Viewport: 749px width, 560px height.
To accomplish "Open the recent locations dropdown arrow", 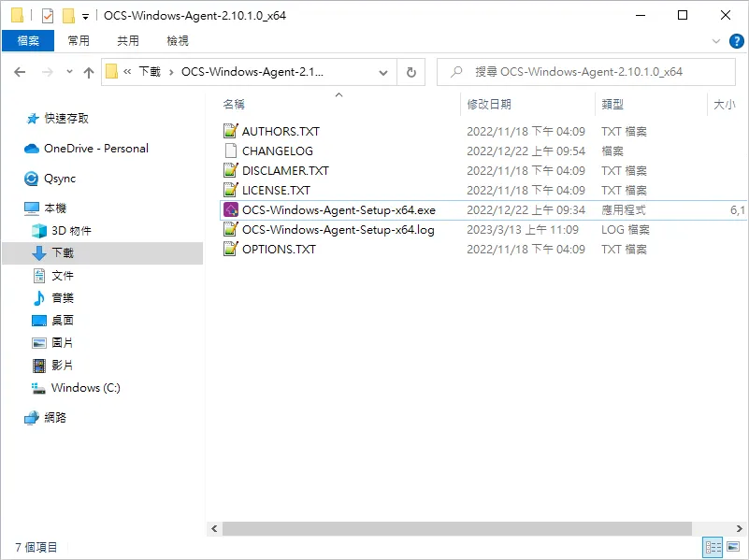I will [70, 72].
